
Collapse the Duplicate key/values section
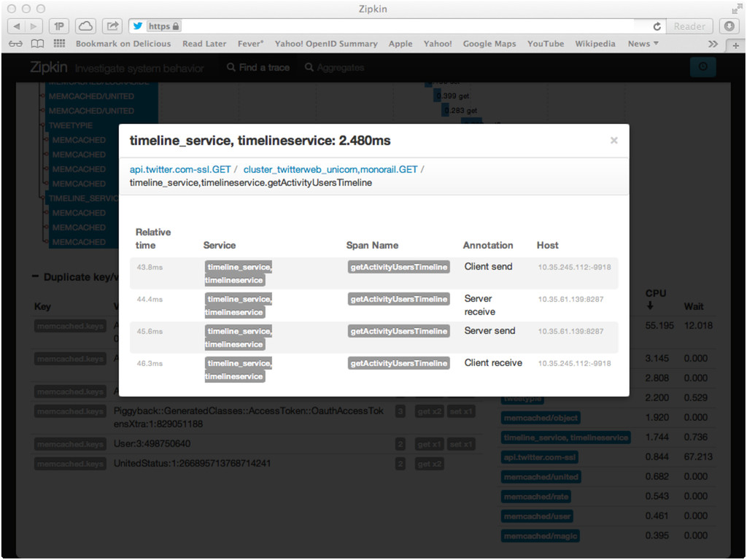35,276
